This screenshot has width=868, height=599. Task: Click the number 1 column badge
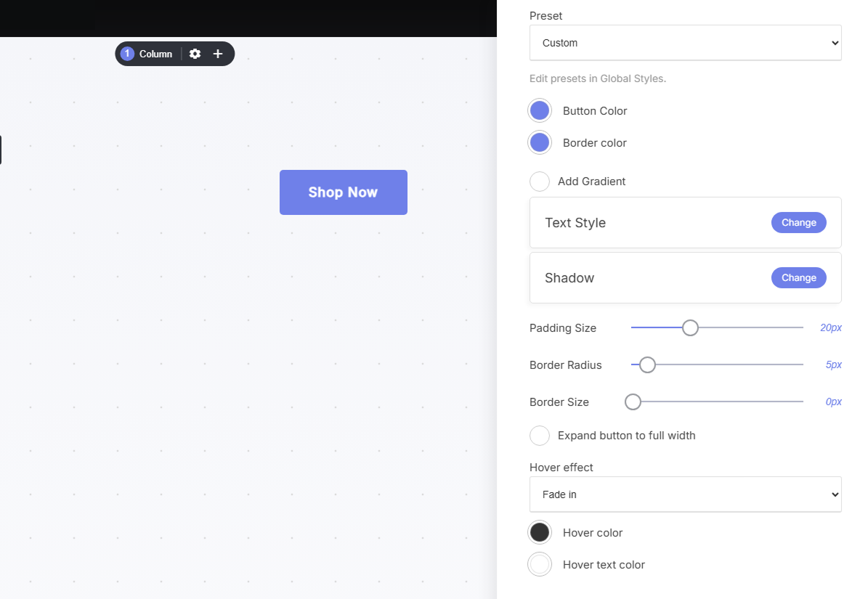(x=127, y=54)
